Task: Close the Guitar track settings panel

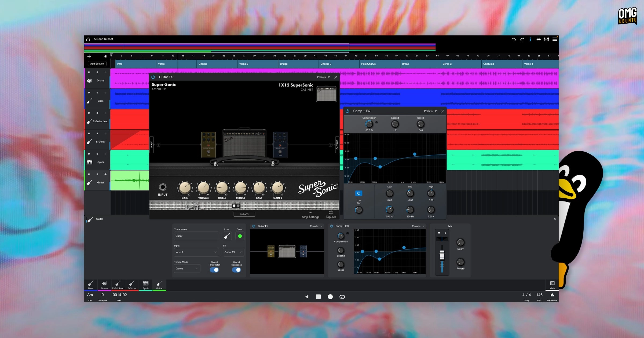Action: (x=555, y=219)
